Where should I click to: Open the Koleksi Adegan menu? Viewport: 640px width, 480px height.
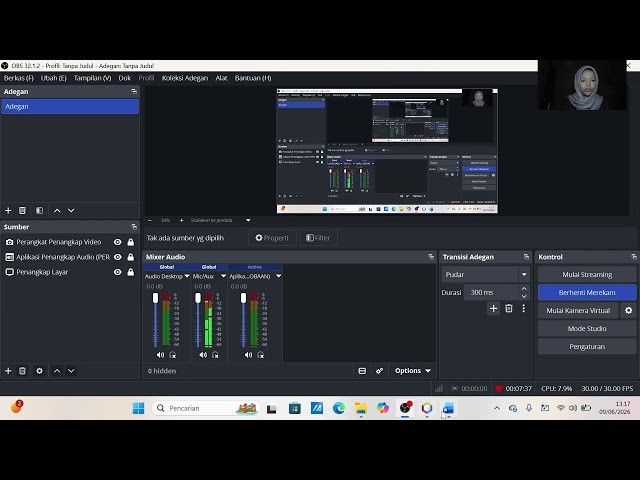(x=185, y=78)
